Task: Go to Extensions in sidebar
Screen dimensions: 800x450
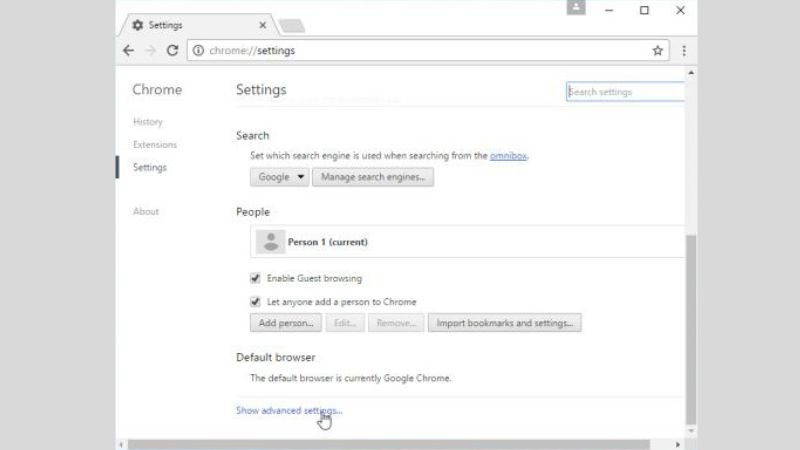Action: click(154, 144)
